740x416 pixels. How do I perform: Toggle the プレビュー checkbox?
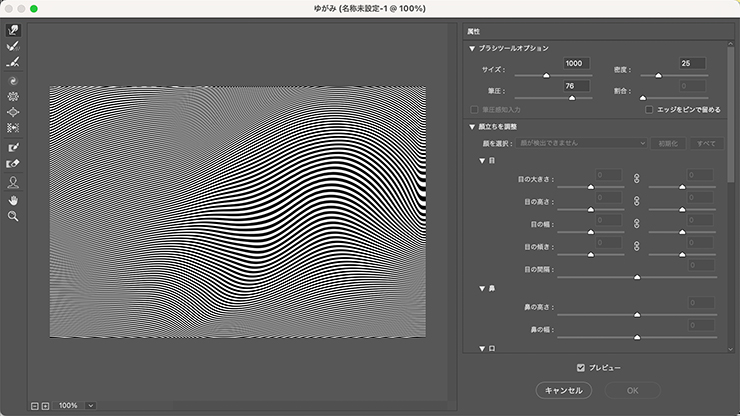tap(581, 367)
